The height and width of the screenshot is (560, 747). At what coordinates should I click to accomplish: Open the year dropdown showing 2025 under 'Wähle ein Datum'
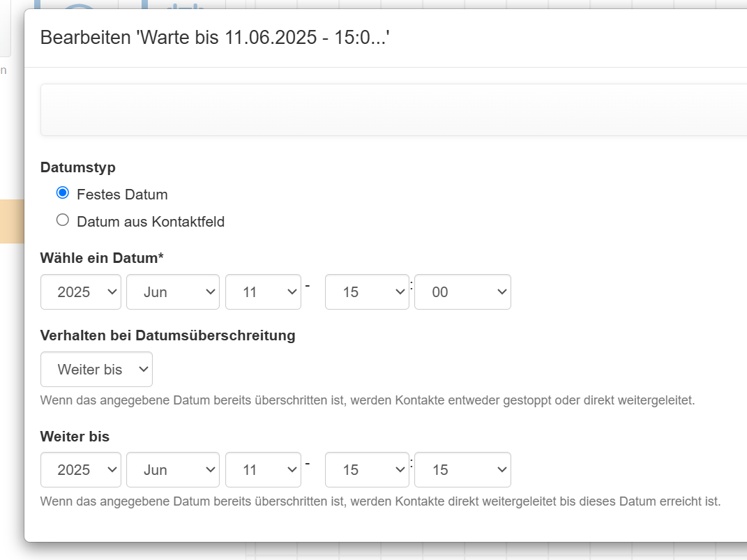80,292
